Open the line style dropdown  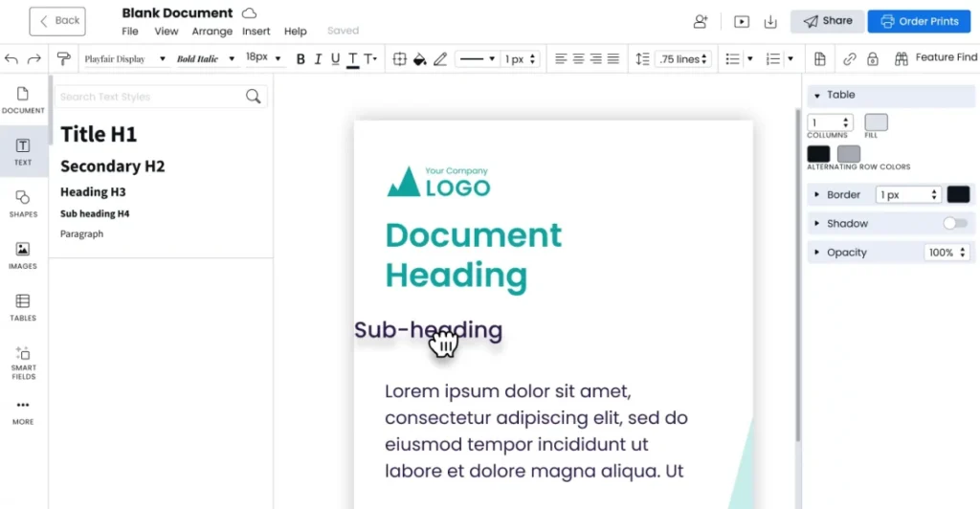pyautogui.click(x=477, y=58)
